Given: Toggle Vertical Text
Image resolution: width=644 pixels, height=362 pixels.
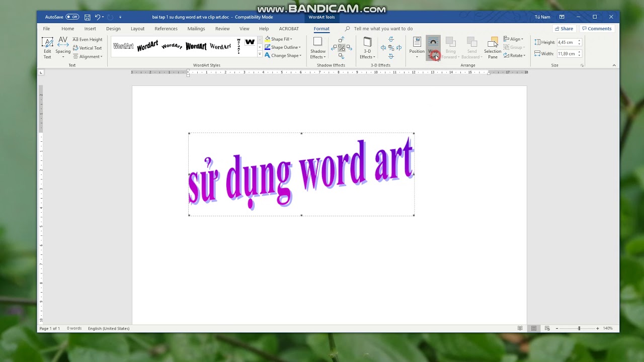Looking at the screenshot, I should click(88, 48).
